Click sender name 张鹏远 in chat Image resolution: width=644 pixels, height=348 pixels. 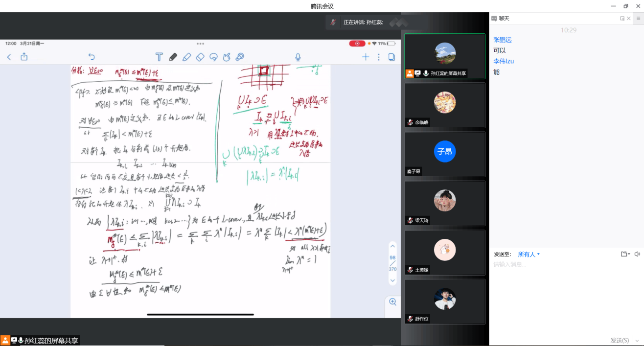coord(503,40)
